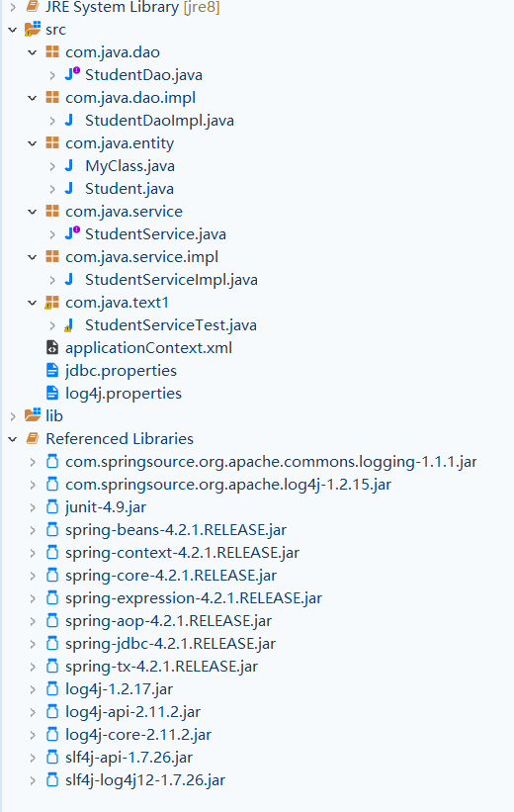
Task: Select log4j.properties file
Action: [124, 393]
